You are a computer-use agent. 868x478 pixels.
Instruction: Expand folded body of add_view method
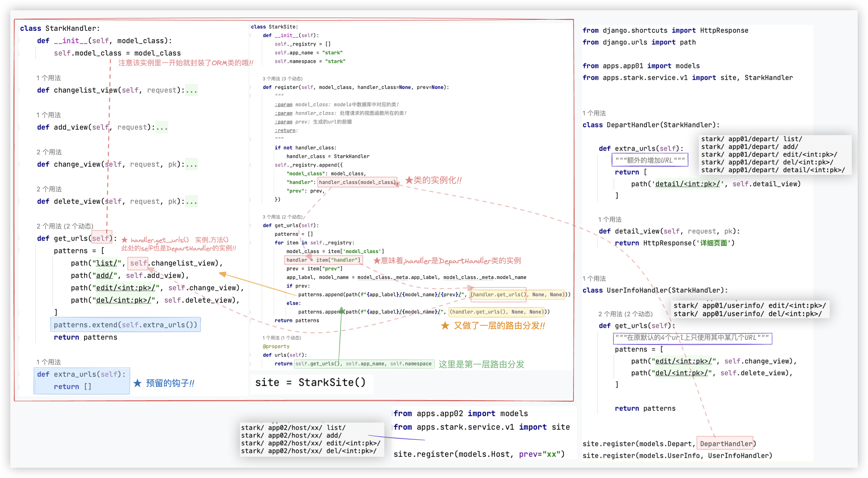162,127
